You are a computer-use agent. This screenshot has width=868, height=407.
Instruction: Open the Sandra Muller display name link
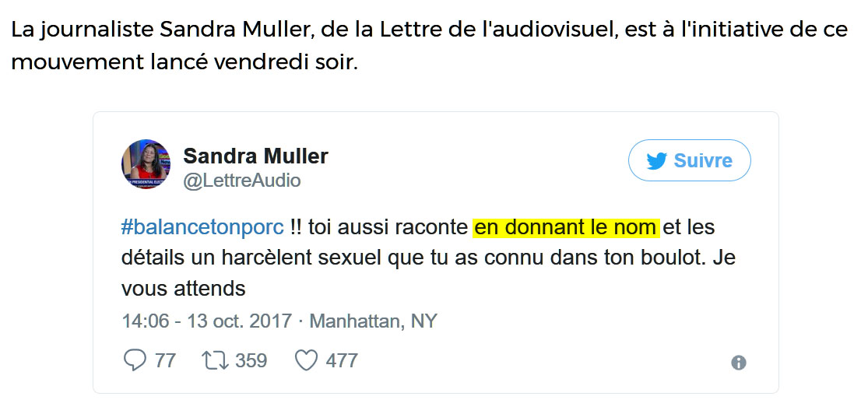click(255, 156)
